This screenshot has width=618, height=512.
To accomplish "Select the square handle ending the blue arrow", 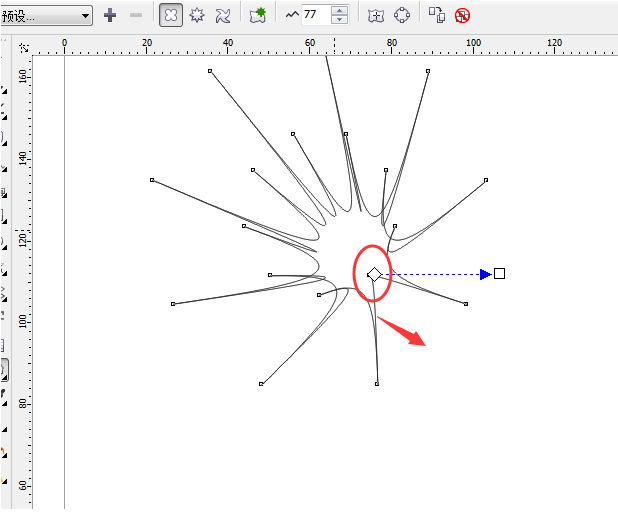I will [499, 274].
